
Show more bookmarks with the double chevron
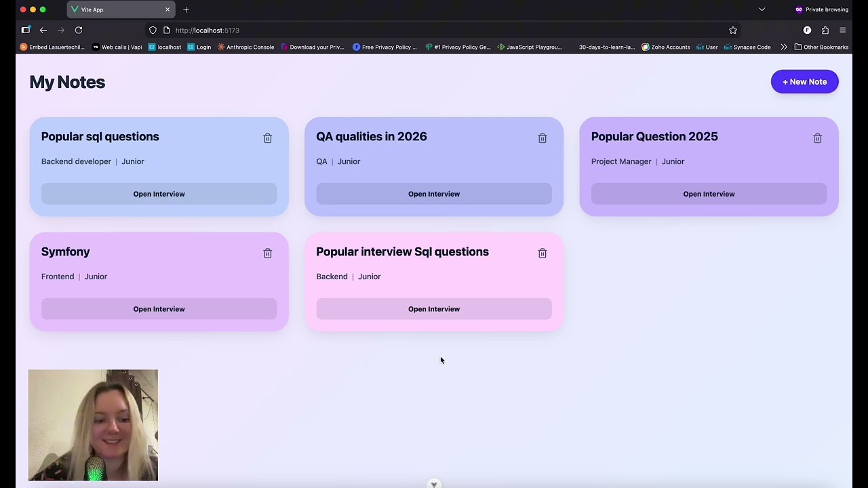tap(784, 47)
